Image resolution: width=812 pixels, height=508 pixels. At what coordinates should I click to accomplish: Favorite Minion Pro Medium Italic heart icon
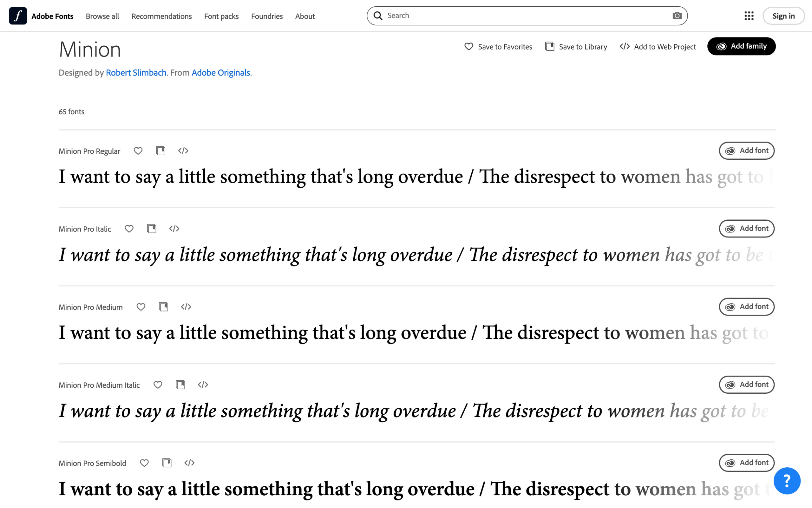coord(158,385)
